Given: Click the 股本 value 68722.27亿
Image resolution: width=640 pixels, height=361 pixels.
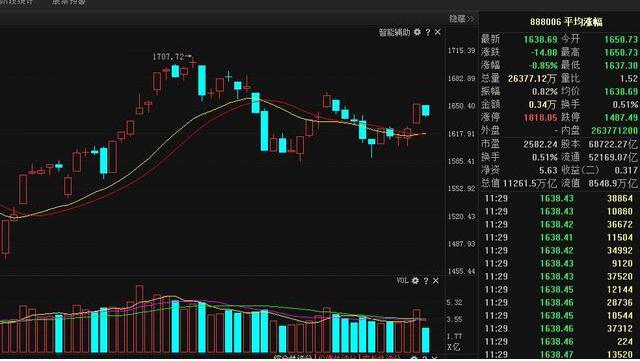Looking at the screenshot, I should click(x=613, y=144).
